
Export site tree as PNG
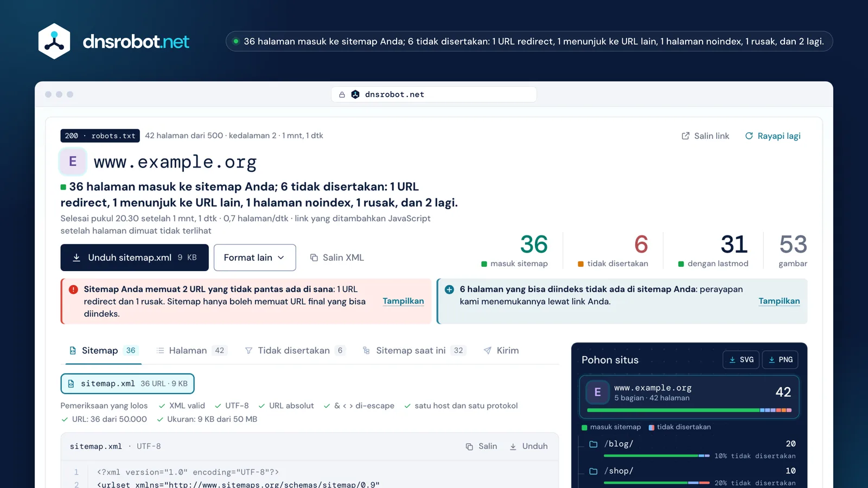point(780,359)
